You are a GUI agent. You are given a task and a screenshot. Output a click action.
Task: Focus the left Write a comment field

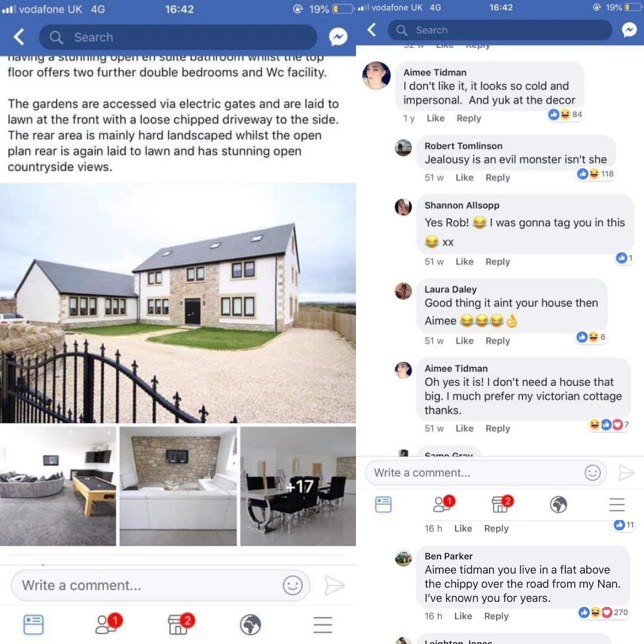(x=160, y=585)
